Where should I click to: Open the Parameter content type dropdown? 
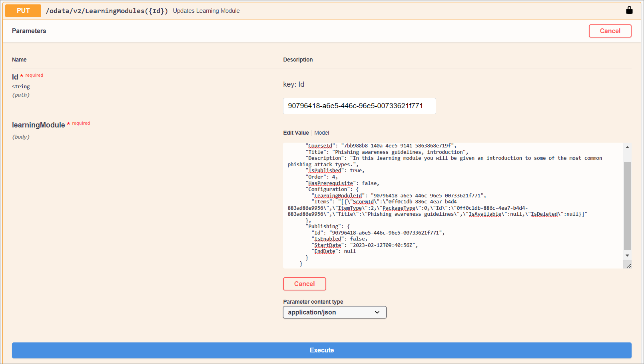tap(334, 312)
